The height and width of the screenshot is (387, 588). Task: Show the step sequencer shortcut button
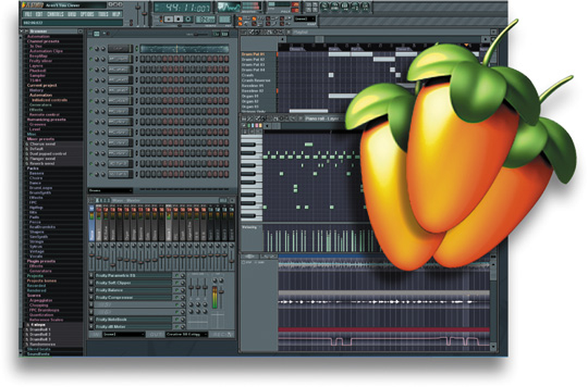pos(334,6)
